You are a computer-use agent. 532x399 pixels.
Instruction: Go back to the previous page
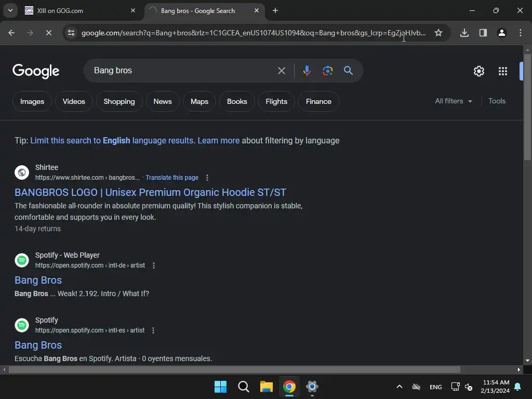click(11, 33)
